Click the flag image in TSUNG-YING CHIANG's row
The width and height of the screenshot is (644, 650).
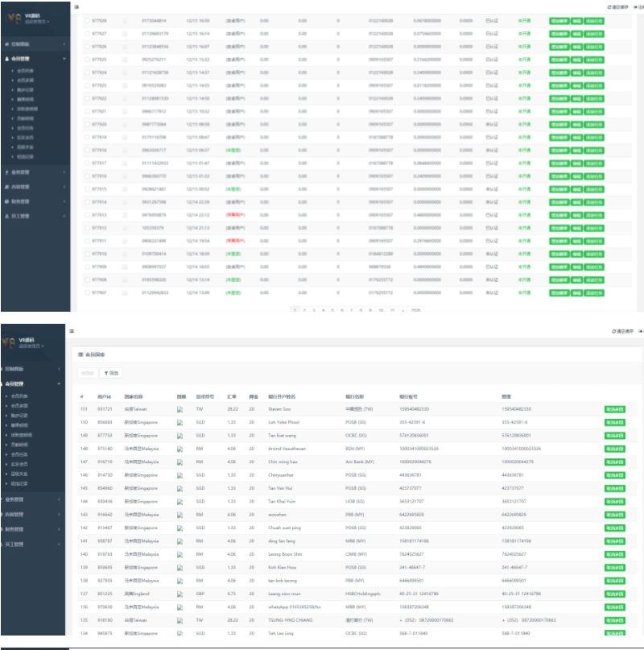[180, 620]
